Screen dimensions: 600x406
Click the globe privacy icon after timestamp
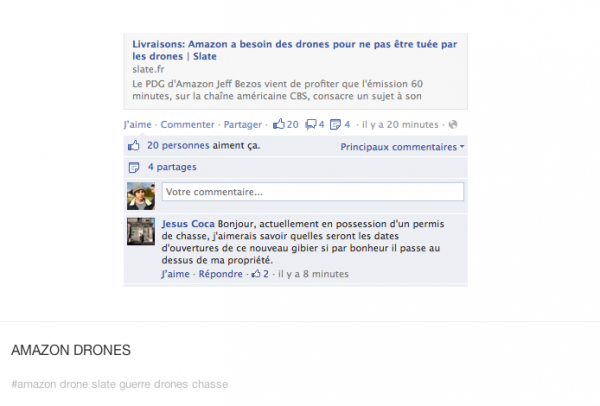pos(453,124)
